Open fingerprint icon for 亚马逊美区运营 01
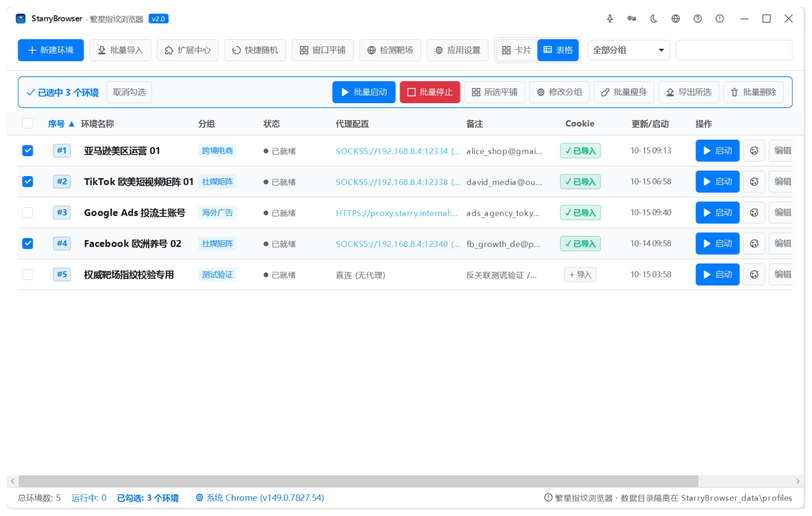This screenshot has height=516, width=812. pos(754,151)
